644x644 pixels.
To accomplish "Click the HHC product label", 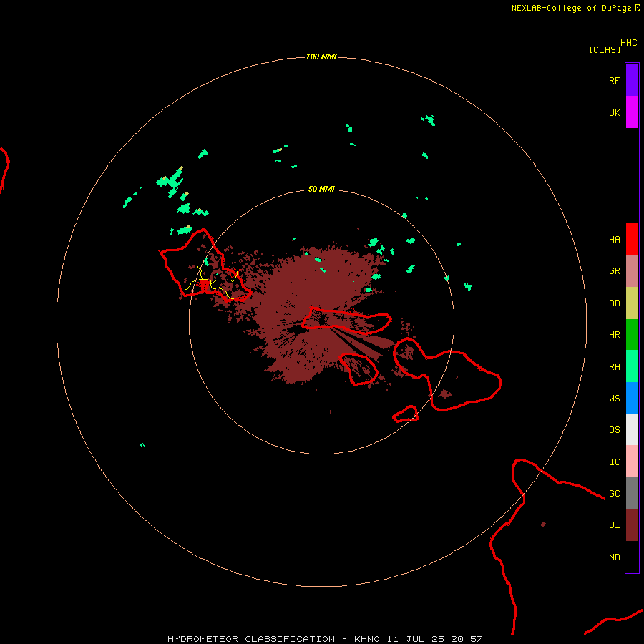I will 628,43.
